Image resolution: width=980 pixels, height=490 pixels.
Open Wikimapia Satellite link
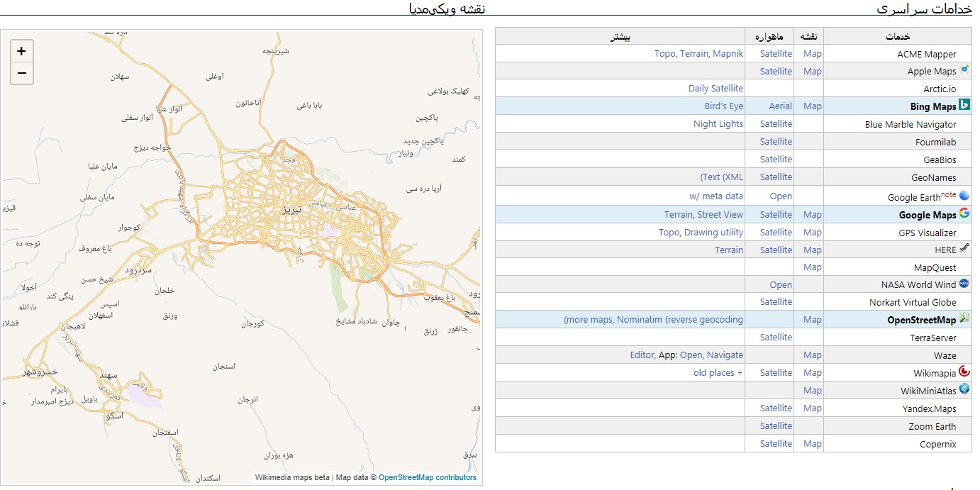pos(776,373)
